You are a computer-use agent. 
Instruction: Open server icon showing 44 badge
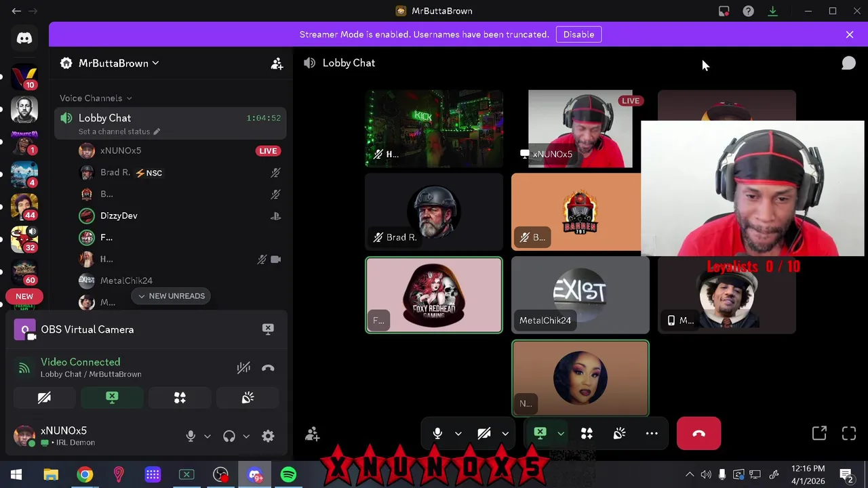pos(24,207)
